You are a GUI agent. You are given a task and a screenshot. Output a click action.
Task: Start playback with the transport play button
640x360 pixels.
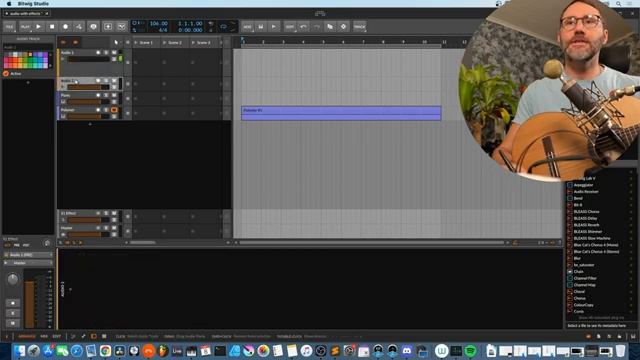coord(39,27)
